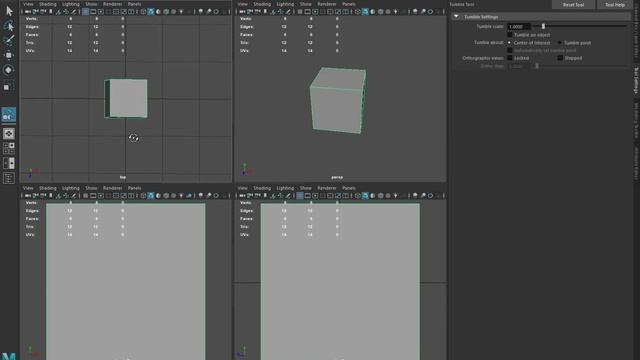Toggle Film Gate icon in top view toolbar
The width and height of the screenshot is (640, 360).
point(93,12)
